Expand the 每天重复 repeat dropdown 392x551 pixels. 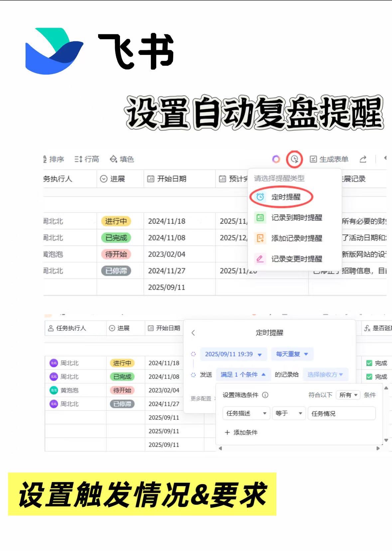(292, 354)
